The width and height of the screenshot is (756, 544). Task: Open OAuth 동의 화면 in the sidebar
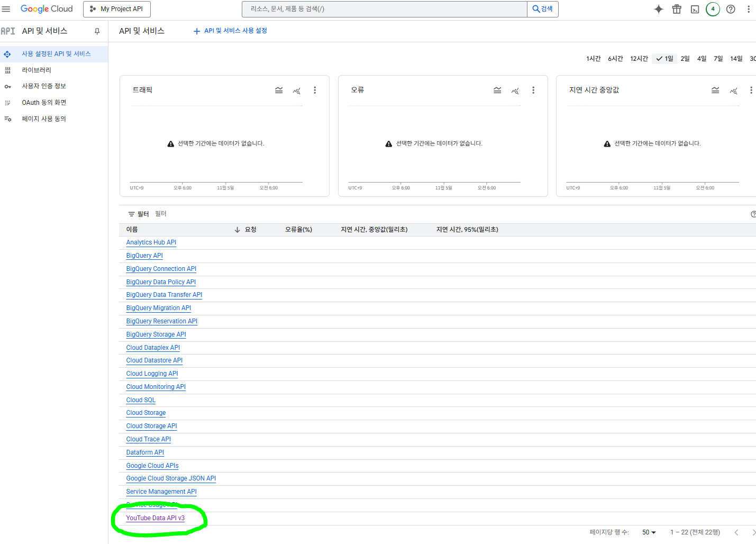[x=54, y=103]
